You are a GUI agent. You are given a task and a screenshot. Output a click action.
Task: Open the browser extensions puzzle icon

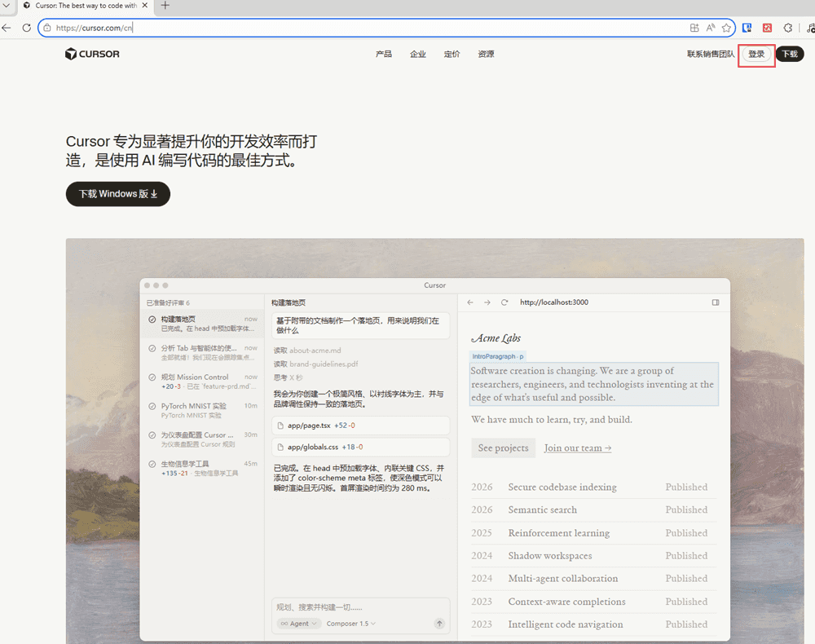click(x=788, y=28)
